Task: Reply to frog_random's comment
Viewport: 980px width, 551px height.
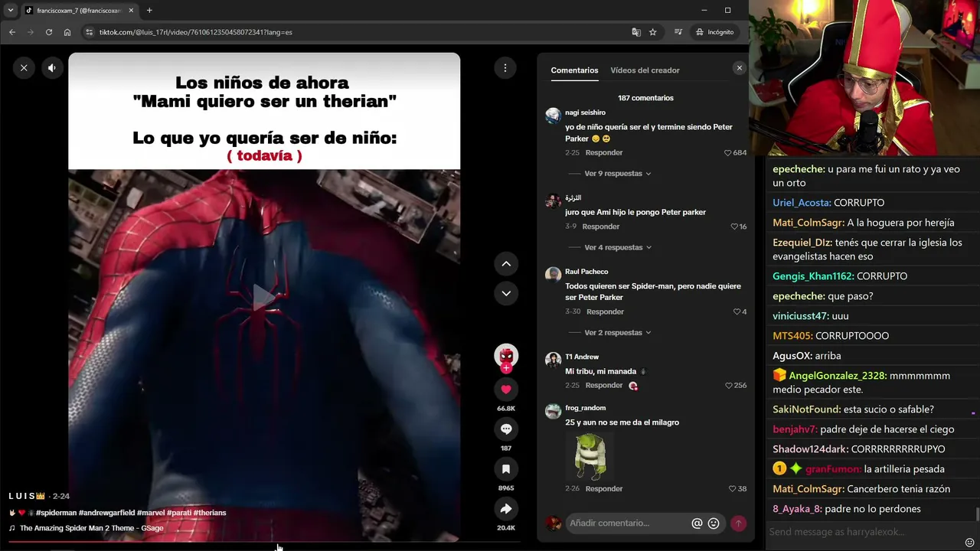Action: [x=604, y=489]
